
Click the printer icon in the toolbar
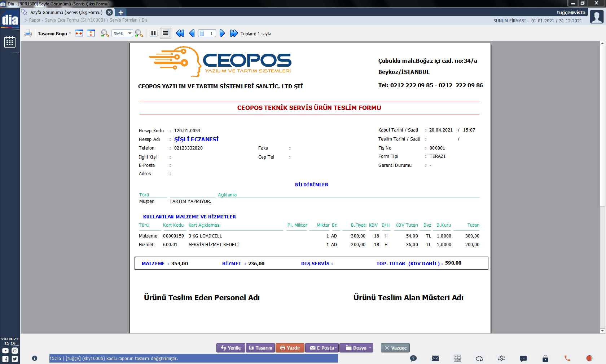point(28,34)
